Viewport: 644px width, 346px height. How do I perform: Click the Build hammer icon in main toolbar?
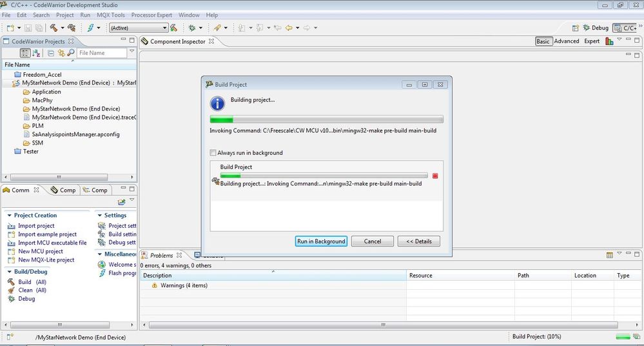click(x=54, y=28)
